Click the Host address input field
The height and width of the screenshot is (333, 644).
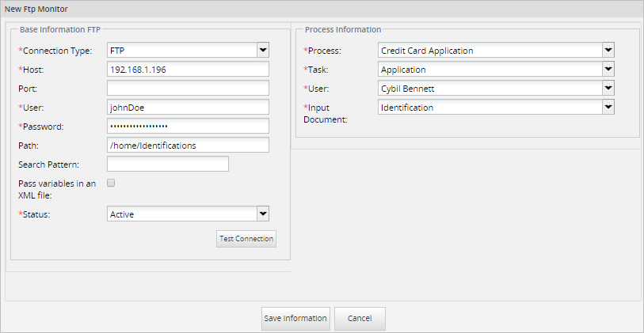click(x=188, y=70)
